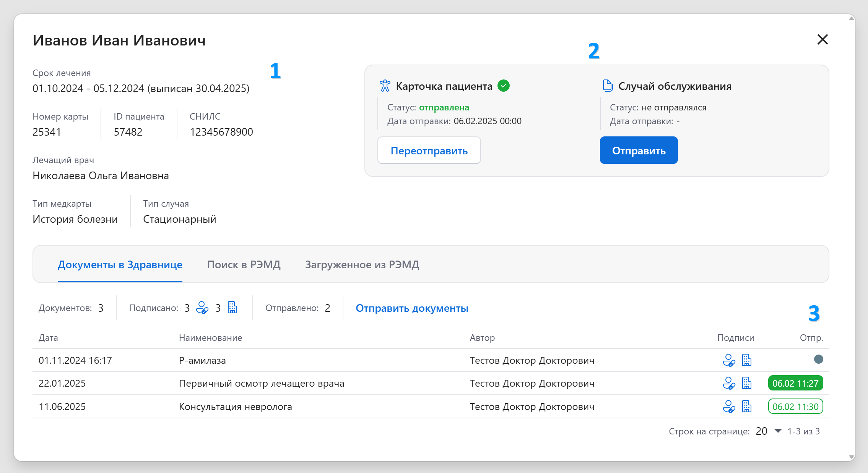Screen dimensions: 868x473
Task: Switch to Поиск в РЭМД tab
Action: point(244,264)
